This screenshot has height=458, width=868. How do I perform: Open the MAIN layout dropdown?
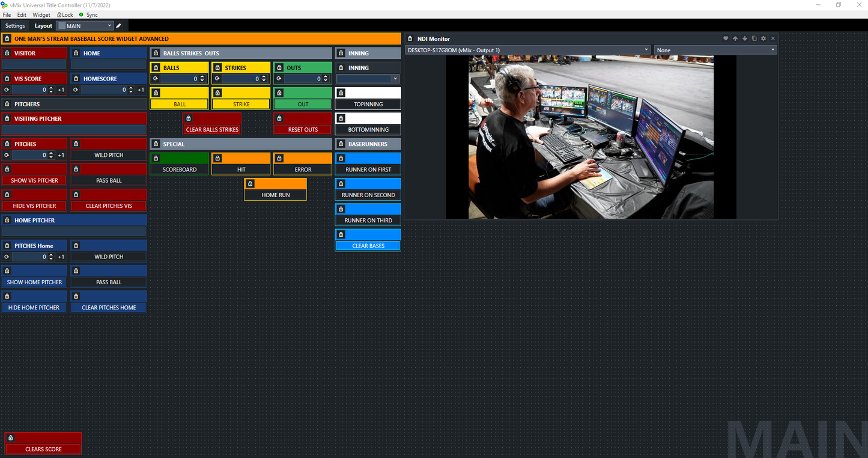coord(111,26)
